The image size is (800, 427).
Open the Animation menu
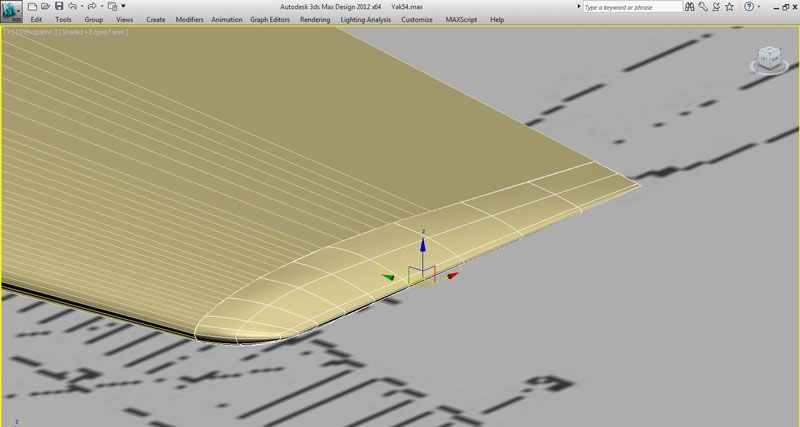click(x=227, y=19)
